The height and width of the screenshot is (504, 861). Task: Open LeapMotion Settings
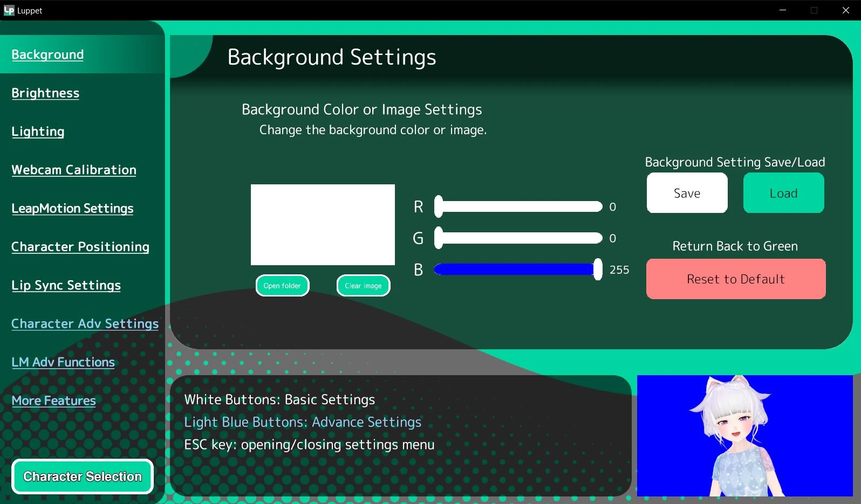tap(72, 208)
